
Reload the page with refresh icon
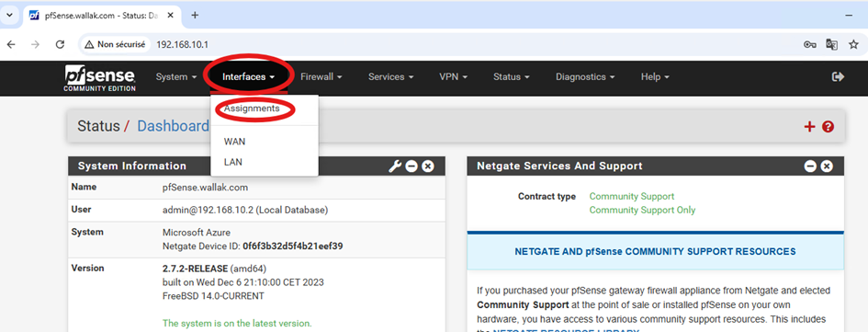61,44
